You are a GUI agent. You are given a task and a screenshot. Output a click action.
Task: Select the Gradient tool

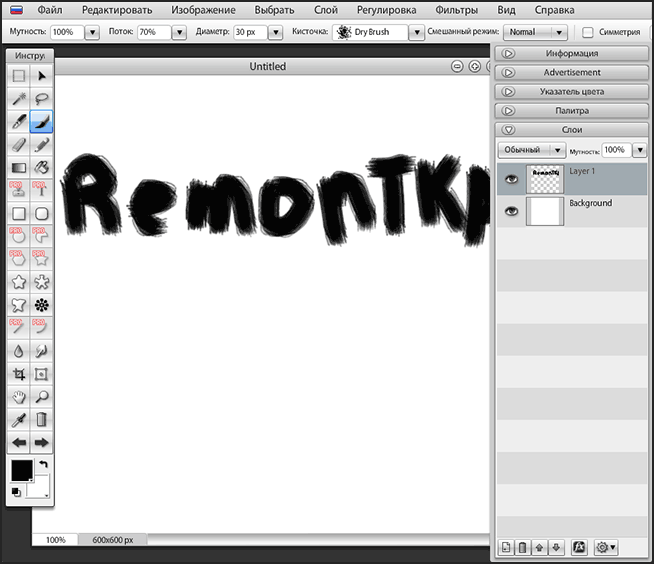click(x=18, y=168)
